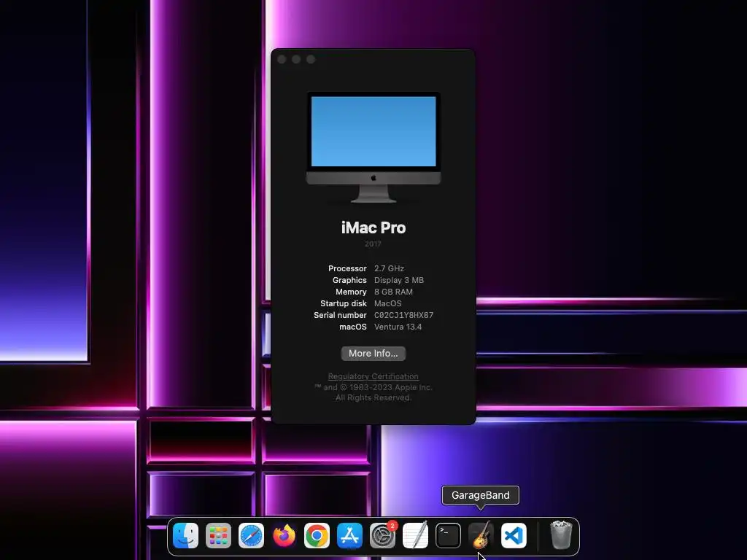Viewport: 747px width, 560px height.
Task: Open Finder from the dock
Action: pos(185,535)
